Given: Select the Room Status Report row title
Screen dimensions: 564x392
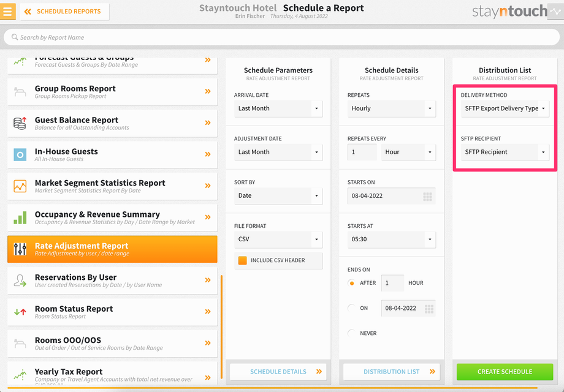Looking at the screenshot, I should pos(74,309).
